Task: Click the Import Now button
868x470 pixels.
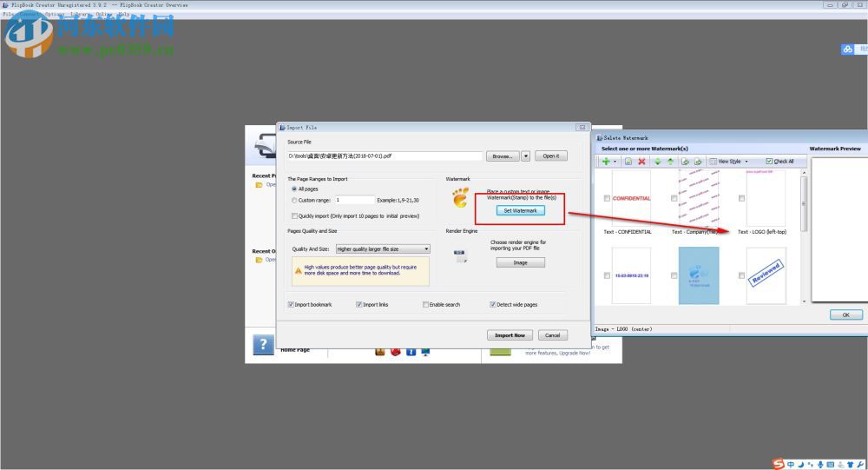Action: pyautogui.click(x=510, y=335)
